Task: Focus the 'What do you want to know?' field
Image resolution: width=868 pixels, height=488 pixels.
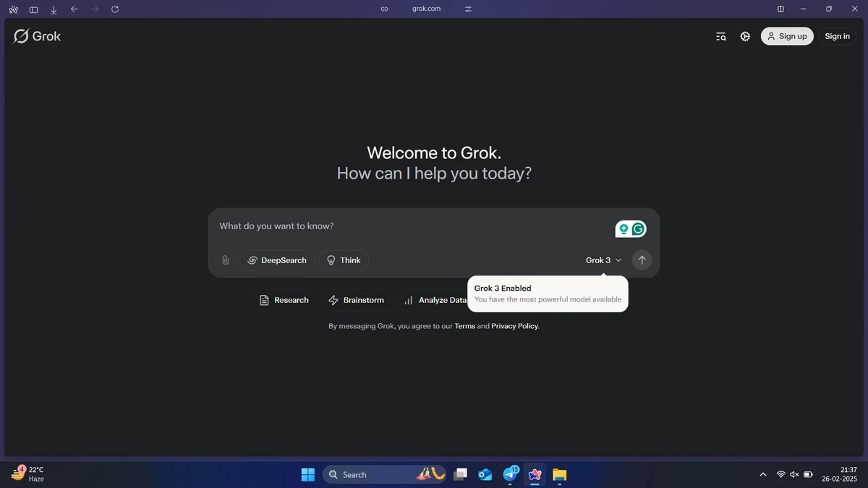Action: click(x=412, y=226)
